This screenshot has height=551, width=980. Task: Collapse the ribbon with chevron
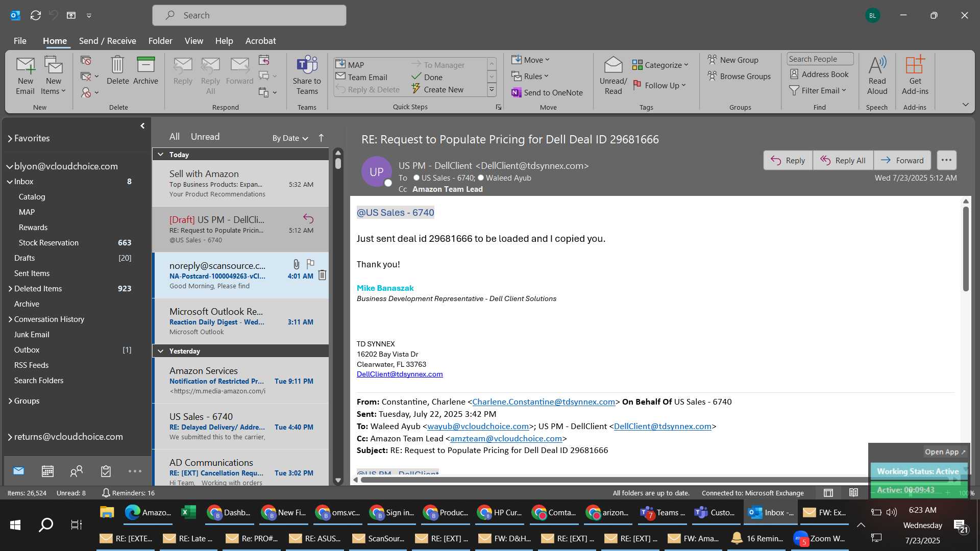pyautogui.click(x=965, y=105)
